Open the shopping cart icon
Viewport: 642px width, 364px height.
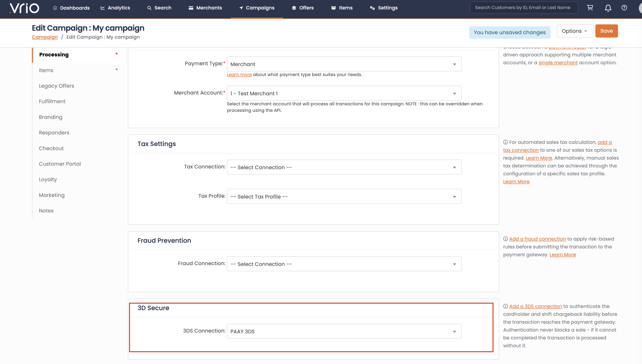(x=590, y=8)
